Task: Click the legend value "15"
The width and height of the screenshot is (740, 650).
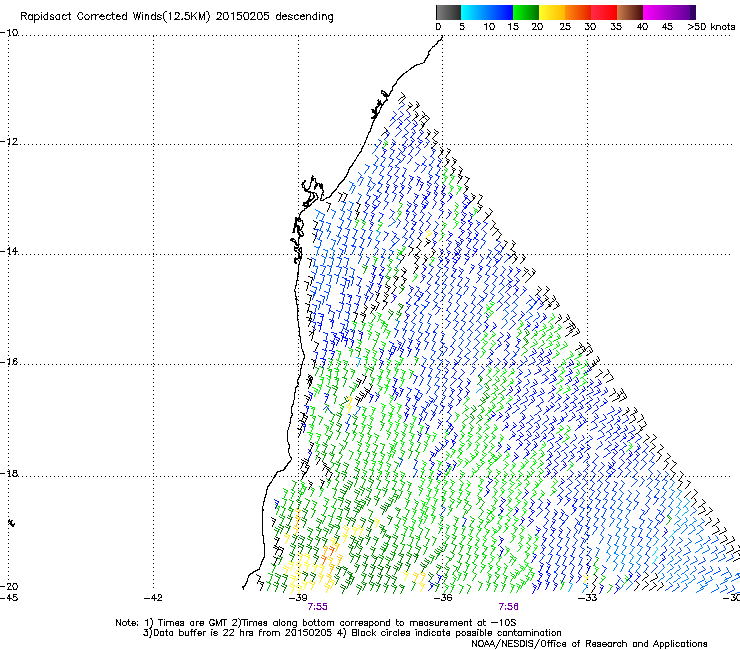Action: pos(513,27)
